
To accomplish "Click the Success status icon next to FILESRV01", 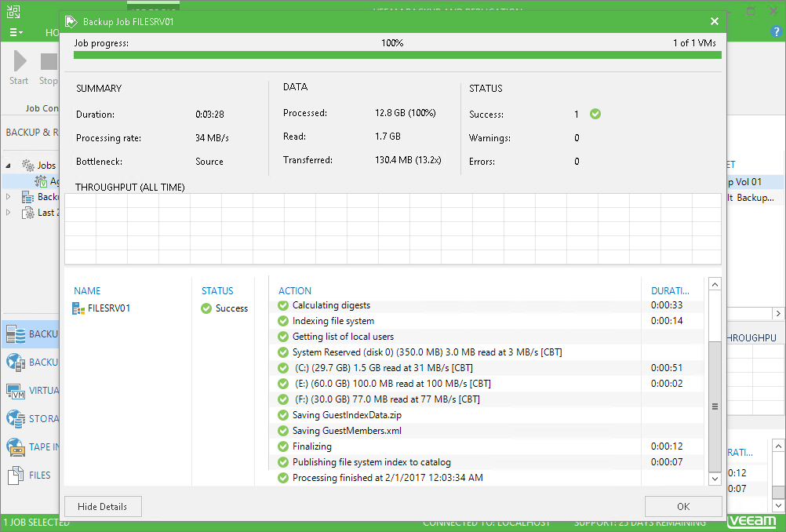I will click(x=206, y=308).
